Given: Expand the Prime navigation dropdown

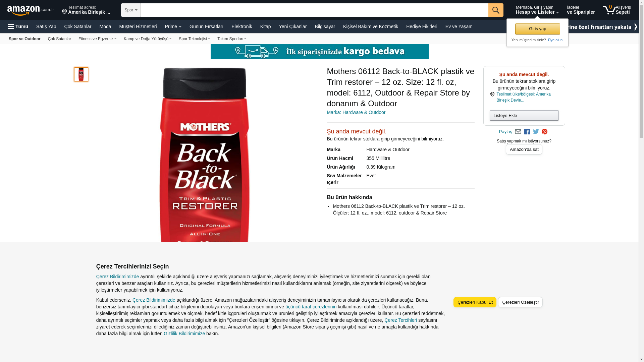Looking at the screenshot, I should point(173,26).
